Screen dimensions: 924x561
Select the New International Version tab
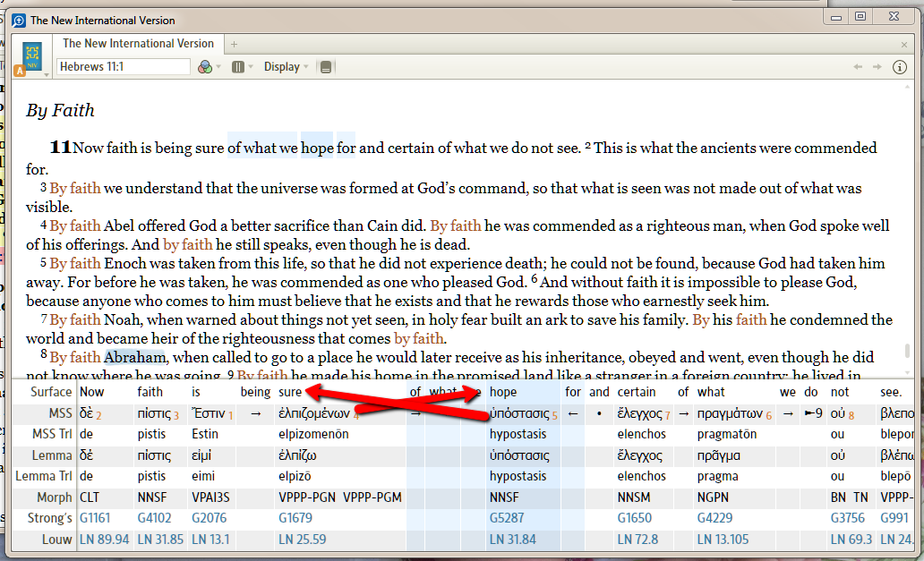click(138, 44)
